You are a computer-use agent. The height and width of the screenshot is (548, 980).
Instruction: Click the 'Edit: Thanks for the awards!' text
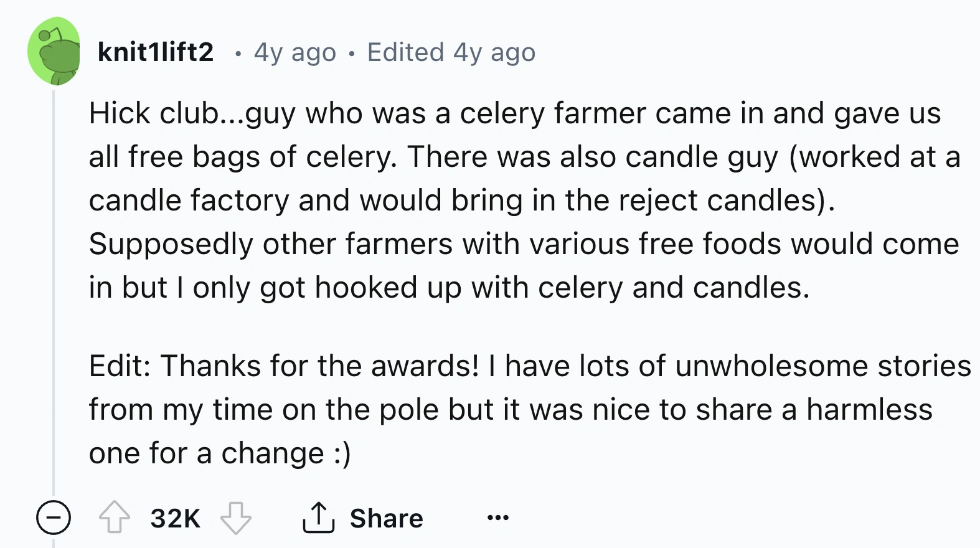tap(283, 366)
